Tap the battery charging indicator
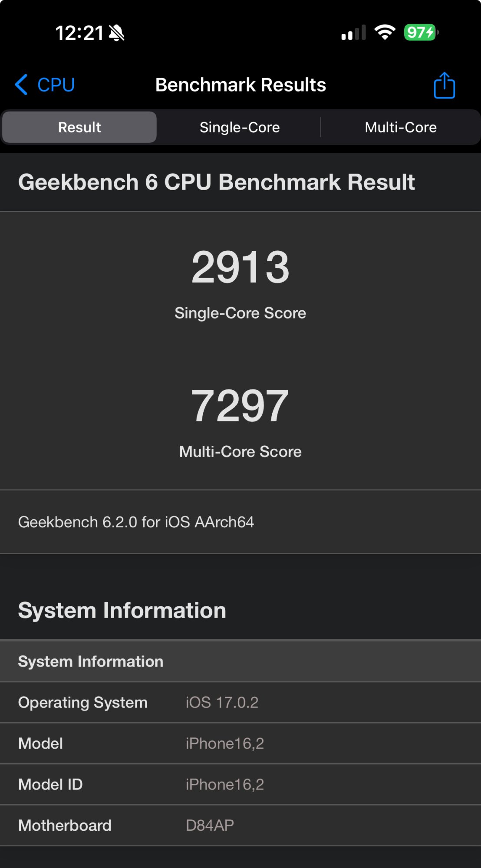This screenshot has width=481, height=868. (421, 33)
